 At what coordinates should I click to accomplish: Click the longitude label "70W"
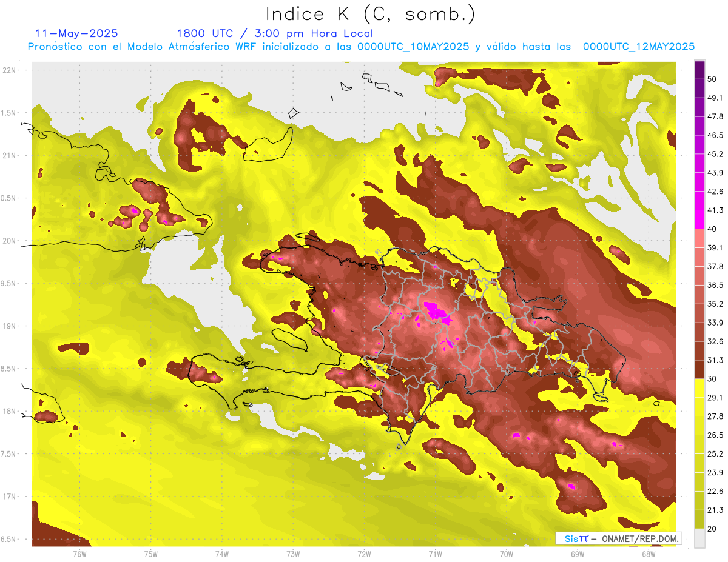tap(507, 554)
